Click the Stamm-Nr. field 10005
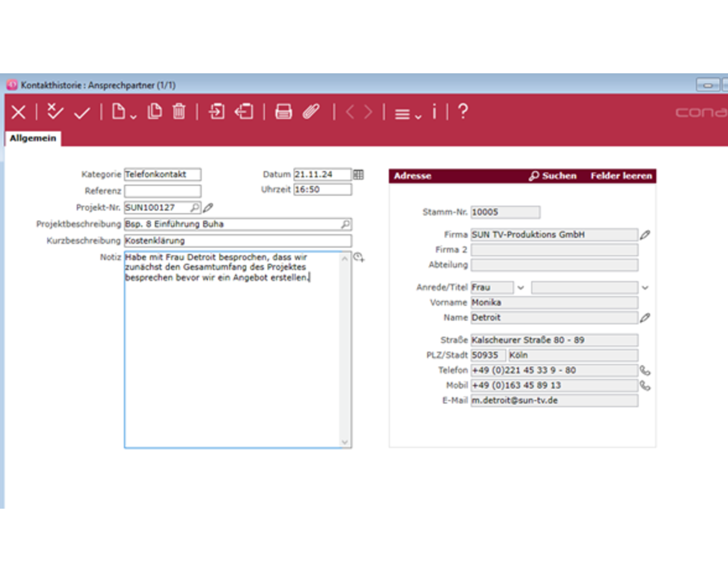Viewport: 728px width, 582px height. (506, 212)
